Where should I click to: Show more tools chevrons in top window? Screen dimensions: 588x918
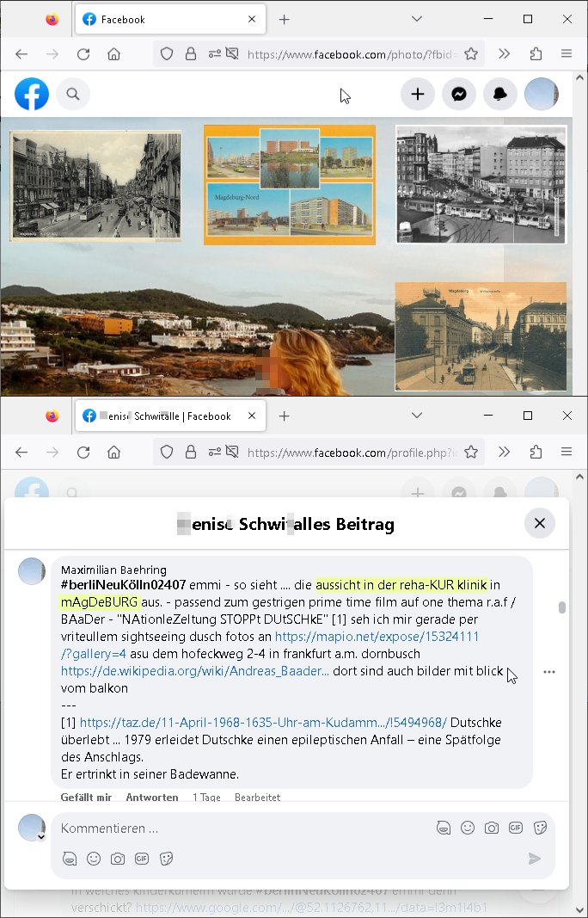pos(505,54)
